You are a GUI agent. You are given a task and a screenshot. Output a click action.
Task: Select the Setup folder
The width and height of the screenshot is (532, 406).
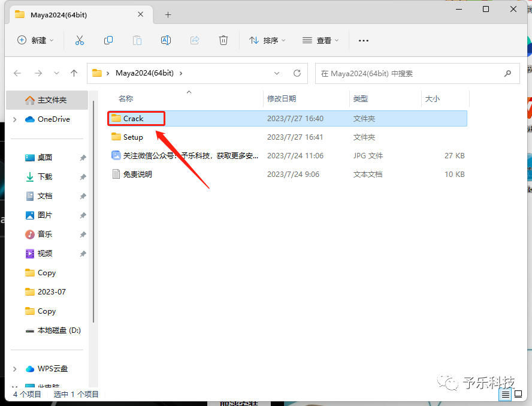[x=287, y=137]
